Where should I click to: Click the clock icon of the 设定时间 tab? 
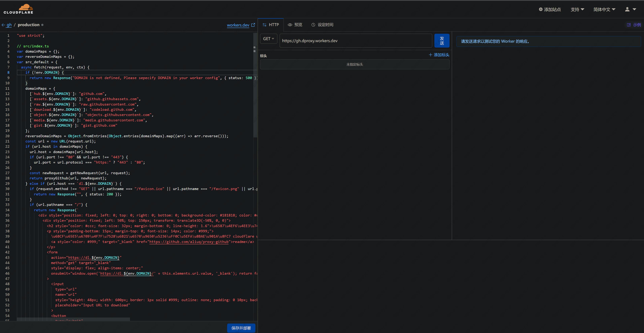click(313, 25)
